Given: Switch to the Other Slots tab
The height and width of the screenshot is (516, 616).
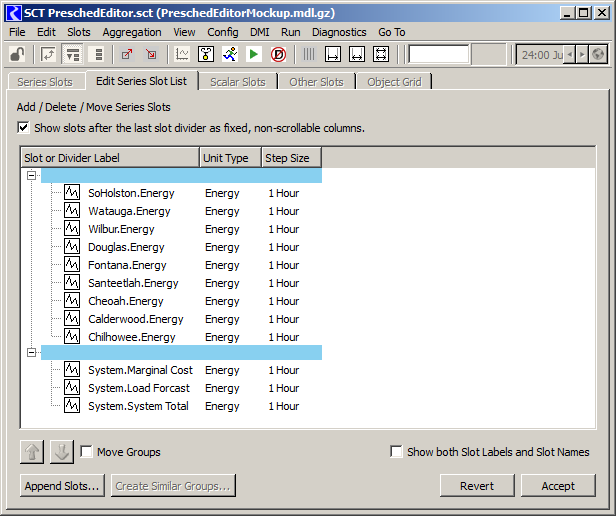Looking at the screenshot, I should point(316,82).
